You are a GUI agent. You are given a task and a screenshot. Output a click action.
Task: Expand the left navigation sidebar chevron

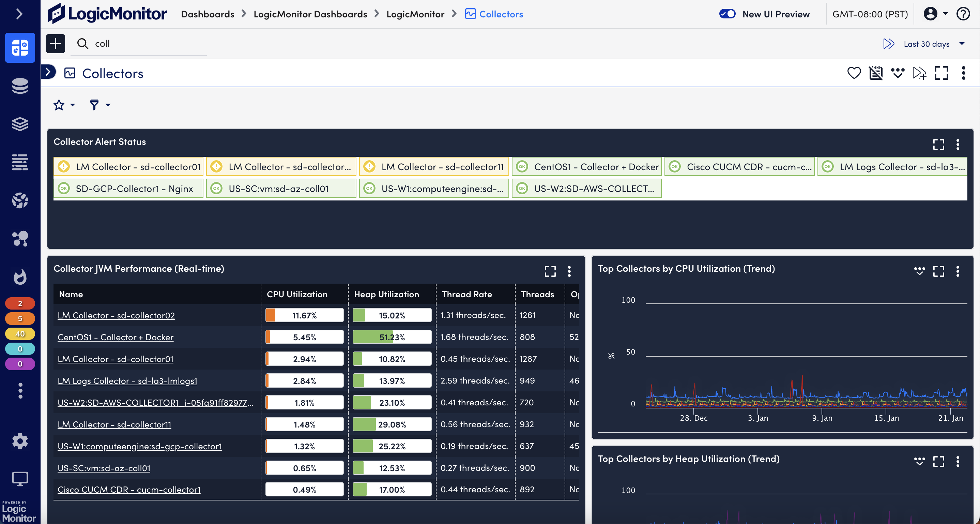click(x=20, y=14)
